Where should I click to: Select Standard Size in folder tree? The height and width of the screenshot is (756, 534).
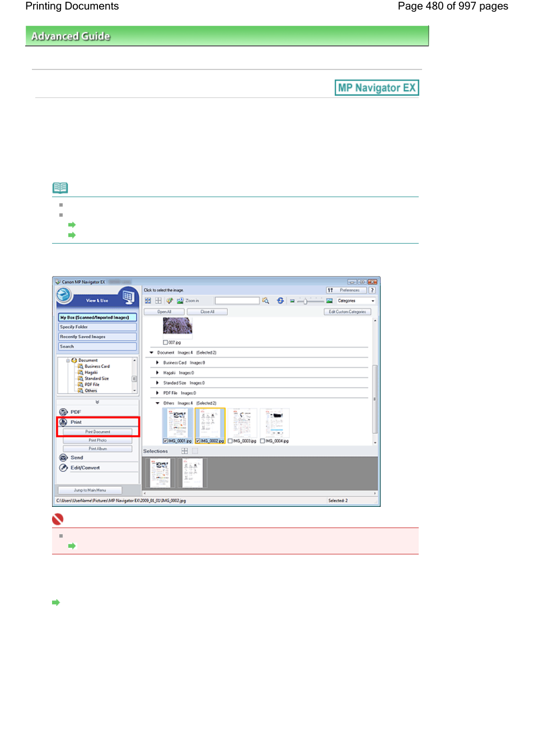click(96, 379)
